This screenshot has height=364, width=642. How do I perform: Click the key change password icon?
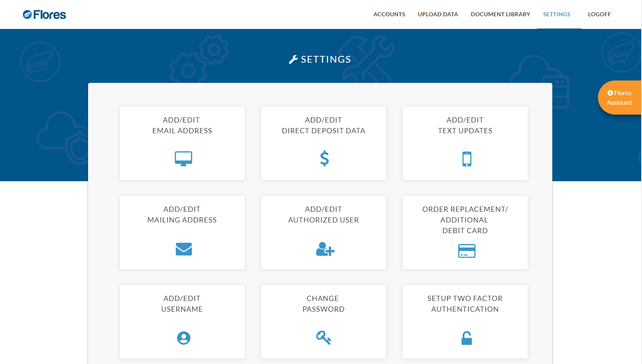coord(323,338)
